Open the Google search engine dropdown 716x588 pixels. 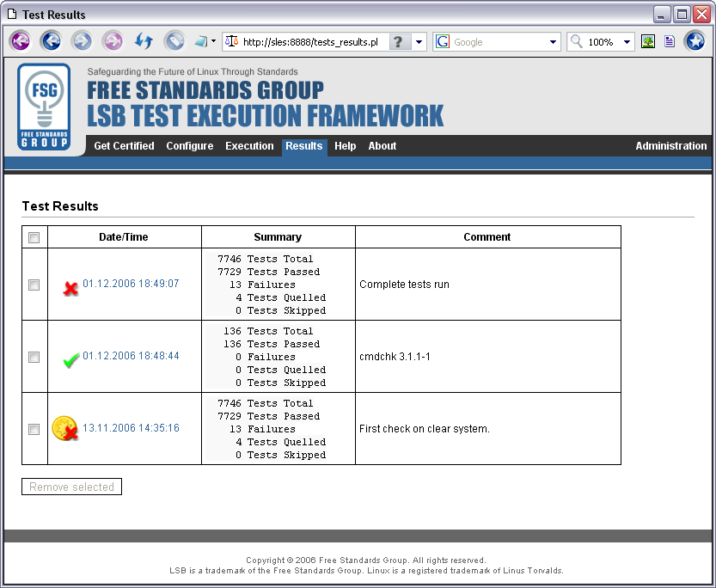pyautogui.click(x=553, y=42)
